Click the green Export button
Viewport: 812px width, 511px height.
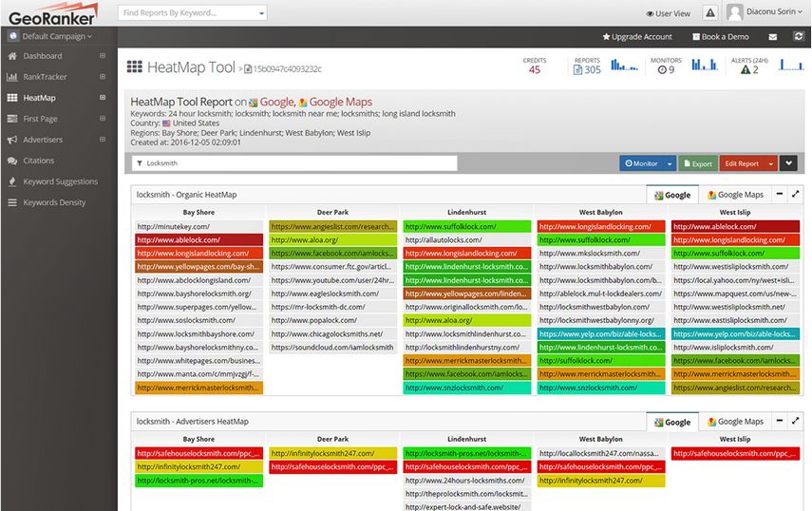tap(698, 163)
